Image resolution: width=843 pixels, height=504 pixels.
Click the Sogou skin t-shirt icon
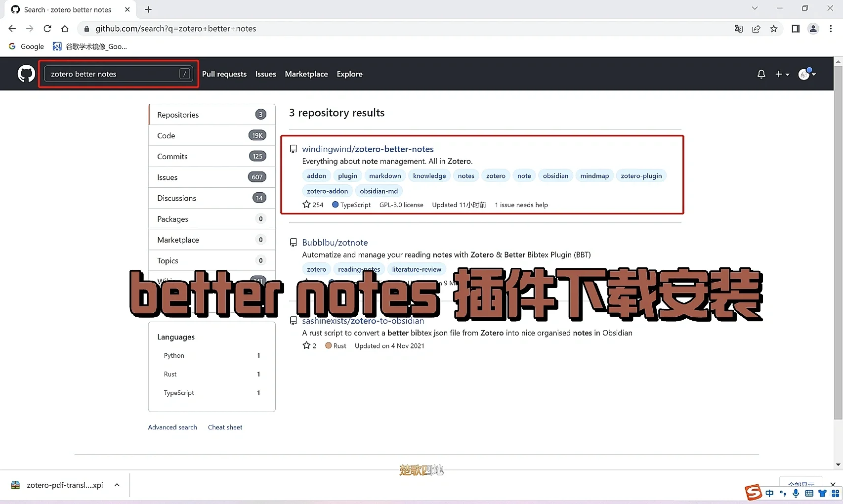822,493
